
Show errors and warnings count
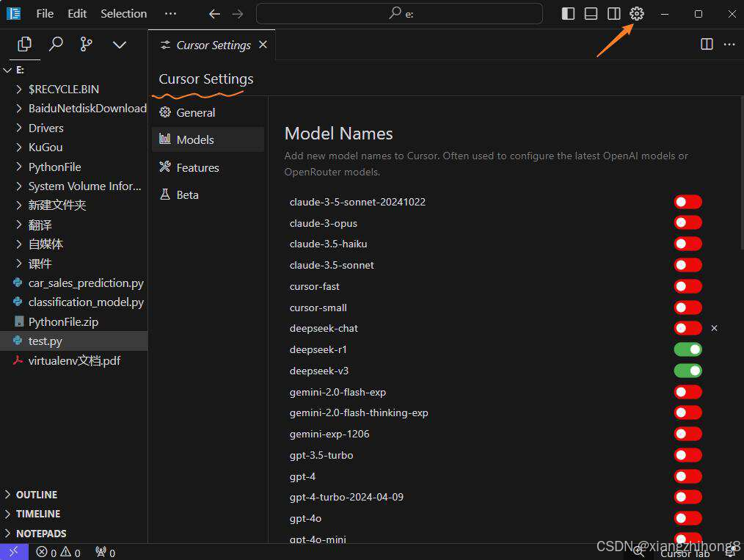[59, 553]
